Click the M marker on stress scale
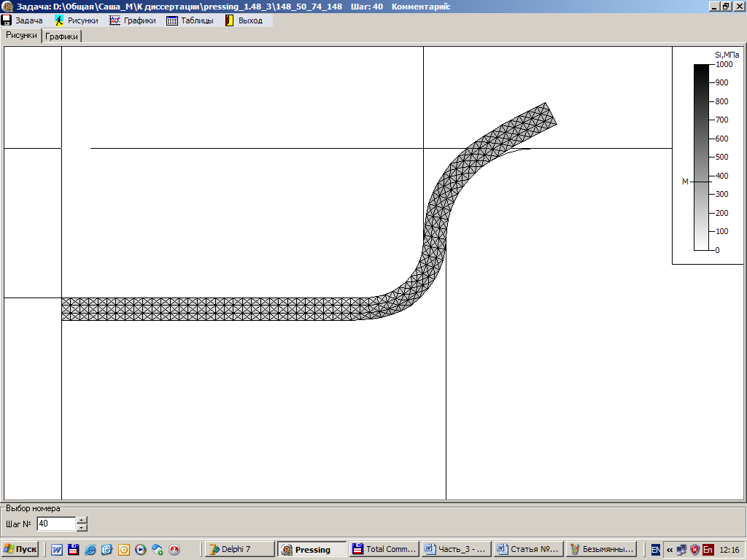The image size is (747, 560). pyautogui.click(x=685, y=182)
